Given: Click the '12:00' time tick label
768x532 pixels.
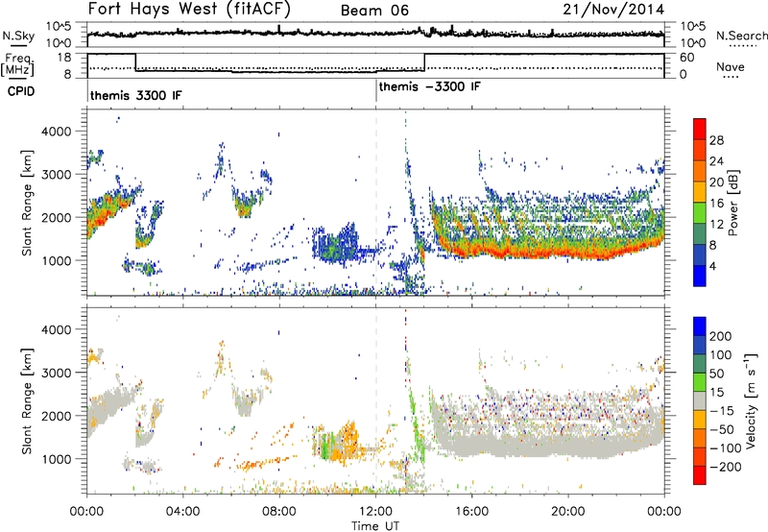Looking at the screenshot, I should [375, 512].
